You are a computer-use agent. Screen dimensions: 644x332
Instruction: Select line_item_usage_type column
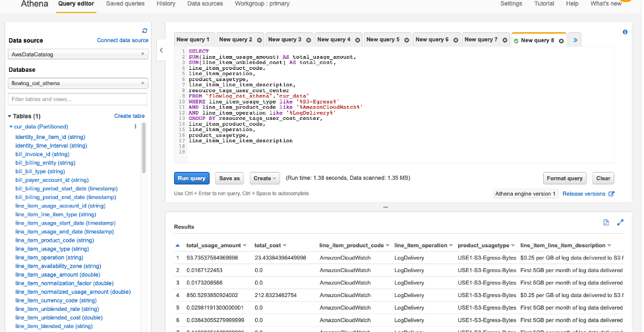click(52, 249)
